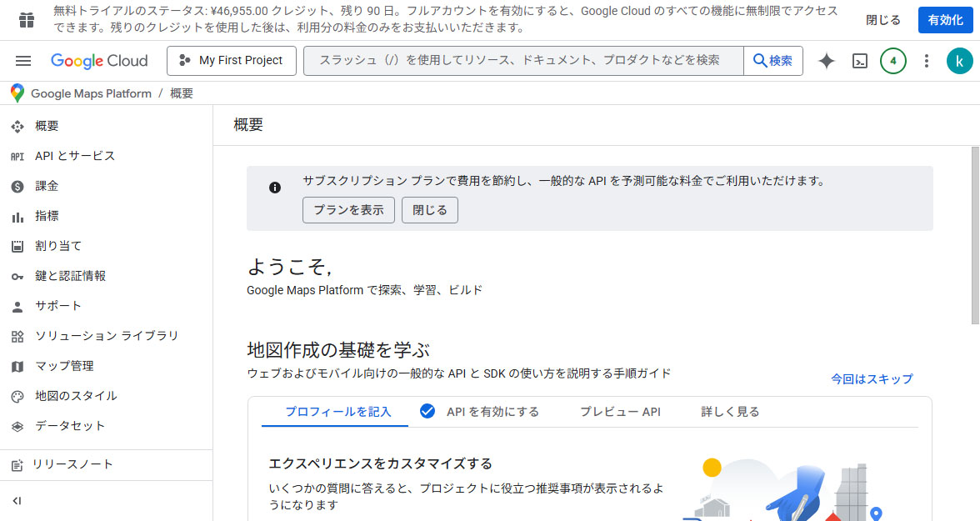Launch Gemini AI assistant sparkle icon

(x=826, y=61)
